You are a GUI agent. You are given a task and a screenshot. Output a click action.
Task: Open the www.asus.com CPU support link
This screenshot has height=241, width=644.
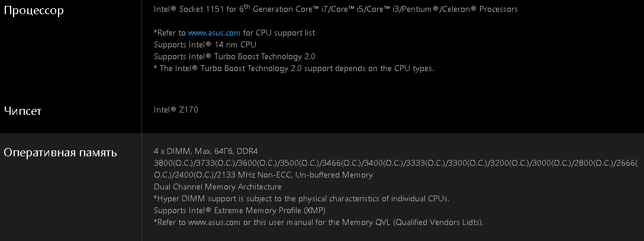(x=214, y=33)
